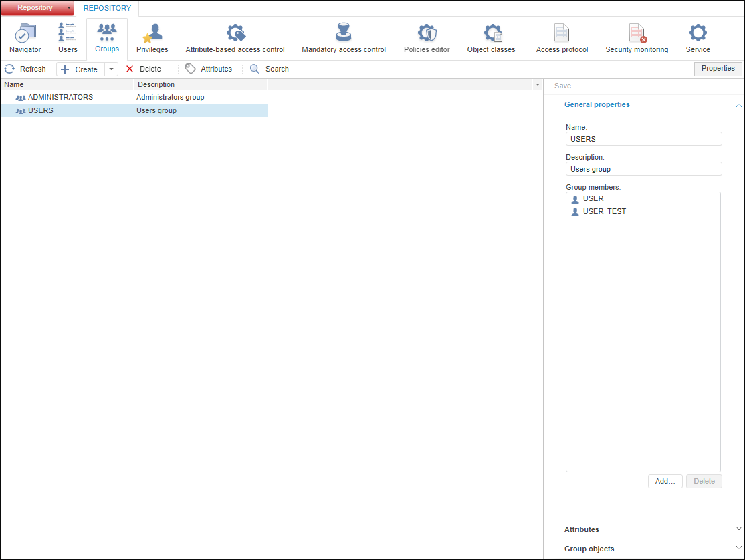
Task: Expand the Attributes section
Action: [x=738, y=529]
